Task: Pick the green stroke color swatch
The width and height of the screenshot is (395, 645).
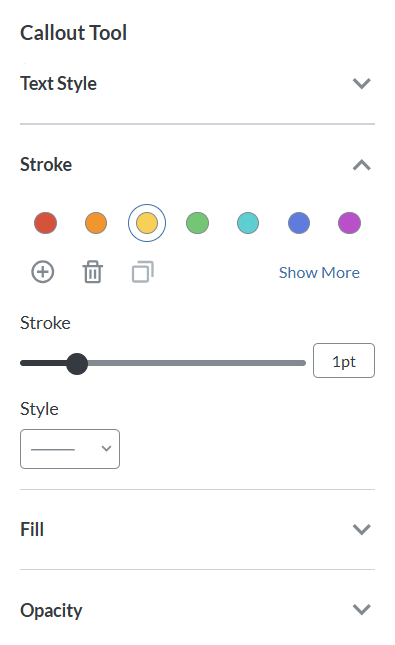Action: click(198, 223)
